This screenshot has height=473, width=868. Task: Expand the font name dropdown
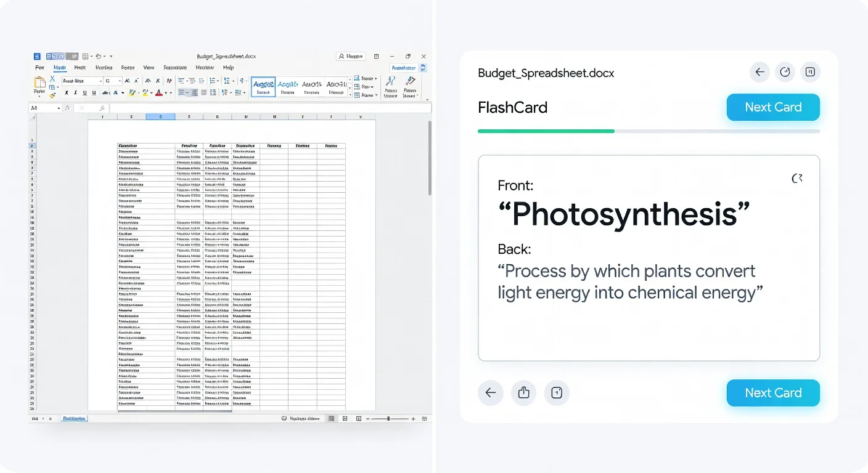101,81
